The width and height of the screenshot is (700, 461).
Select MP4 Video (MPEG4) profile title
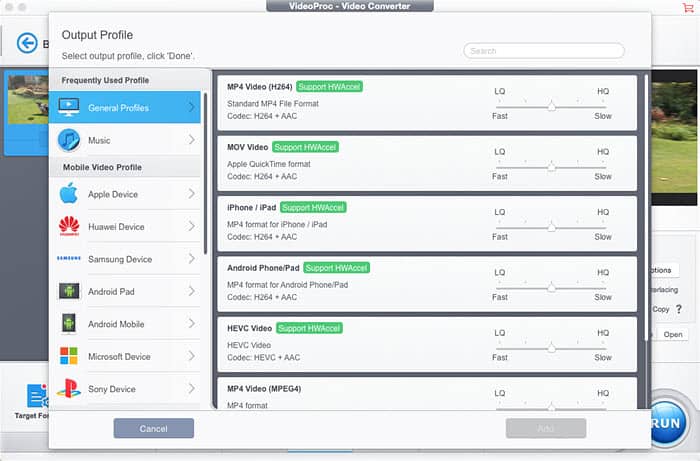[264, 389]
